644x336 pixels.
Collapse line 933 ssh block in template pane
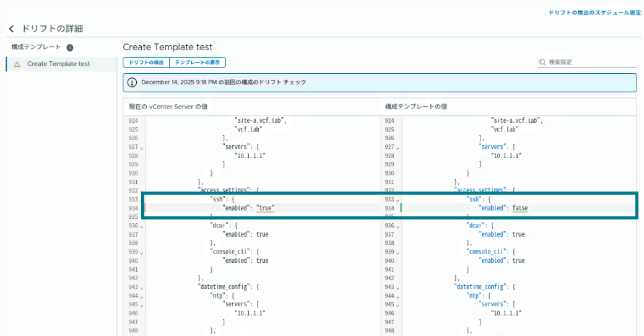[x=398, y=200]
